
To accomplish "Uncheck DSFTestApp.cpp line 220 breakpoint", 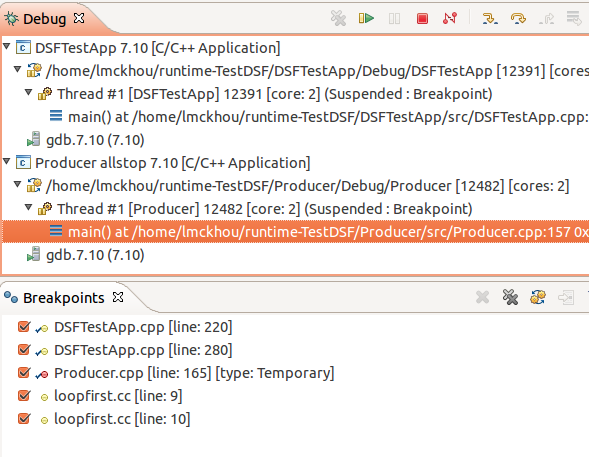I will (x=24, y=327).
